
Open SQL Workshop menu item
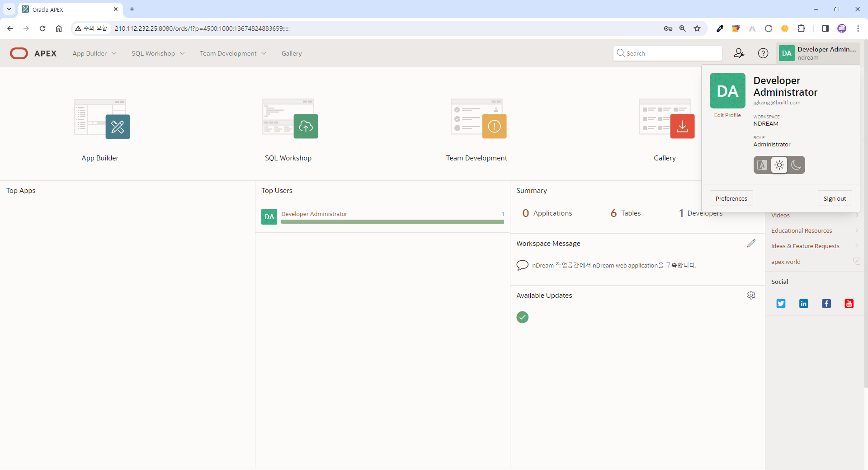[153, 53]
